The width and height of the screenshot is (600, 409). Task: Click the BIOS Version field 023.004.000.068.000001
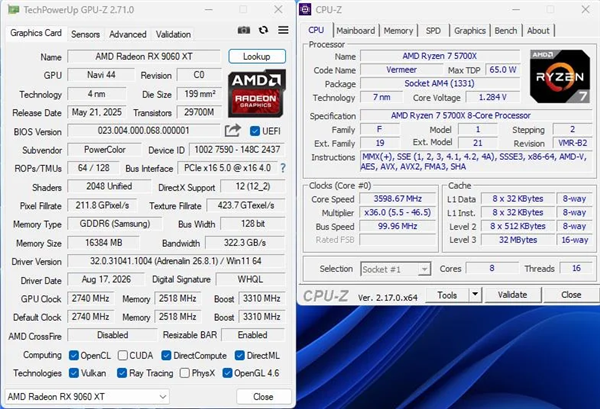pos(143,131)
